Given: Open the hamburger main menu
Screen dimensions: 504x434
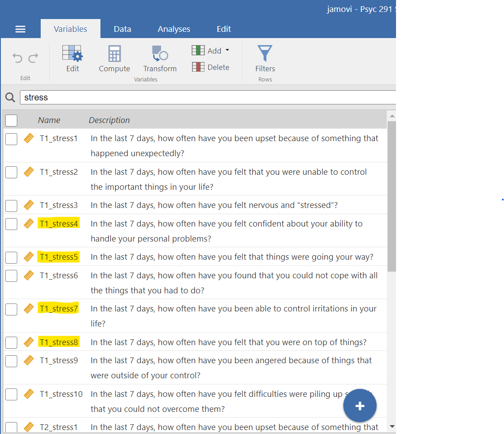Looking at the screenshot, I should click(x=20, y=29).
